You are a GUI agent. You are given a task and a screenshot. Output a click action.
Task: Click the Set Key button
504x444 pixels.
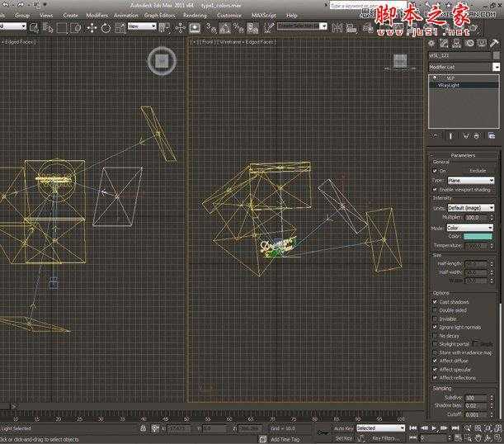tap(344, 438)
